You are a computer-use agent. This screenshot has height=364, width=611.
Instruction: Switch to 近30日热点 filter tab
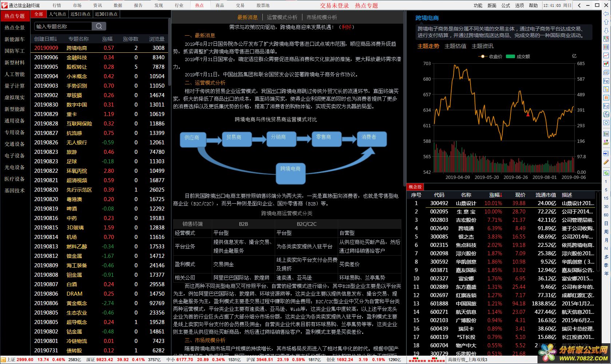106,14
